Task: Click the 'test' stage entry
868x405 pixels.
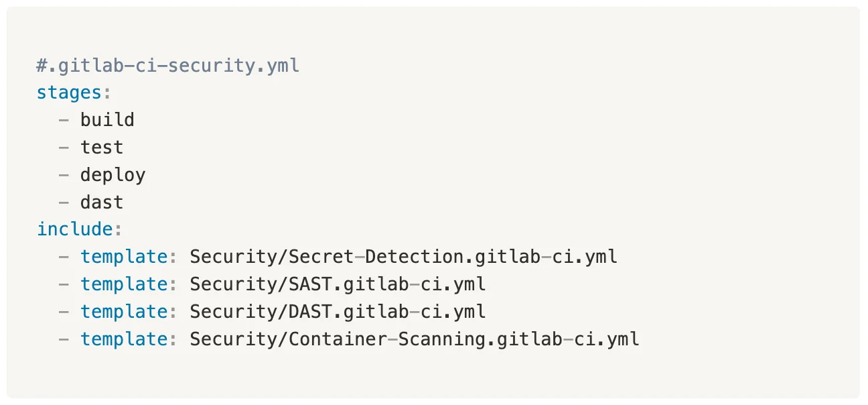Action: [x=102, y=148]
